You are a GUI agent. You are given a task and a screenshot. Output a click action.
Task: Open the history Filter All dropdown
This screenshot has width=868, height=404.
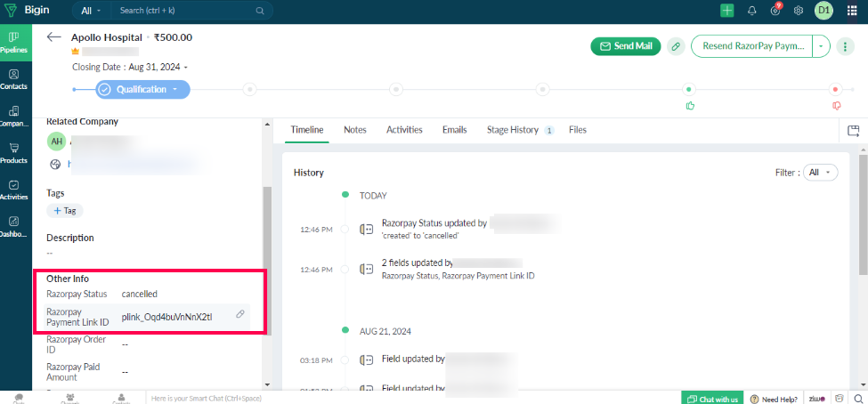tap(821, 173)
